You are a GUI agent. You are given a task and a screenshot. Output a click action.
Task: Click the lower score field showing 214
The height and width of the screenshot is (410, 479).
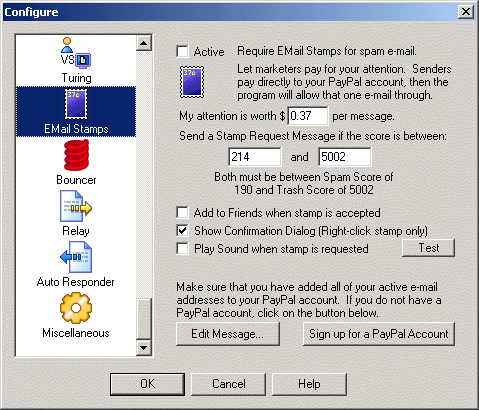pos(255,157)
